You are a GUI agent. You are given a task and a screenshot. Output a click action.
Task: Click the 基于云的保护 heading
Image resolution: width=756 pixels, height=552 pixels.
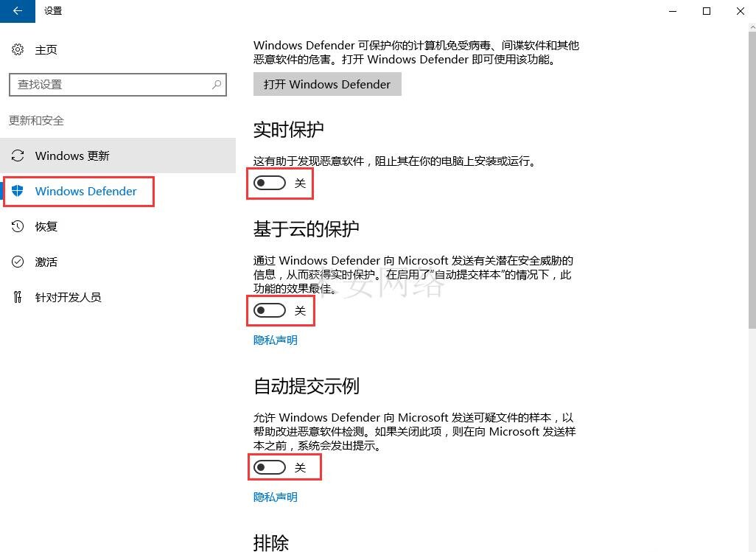click(x=307, y=229)
